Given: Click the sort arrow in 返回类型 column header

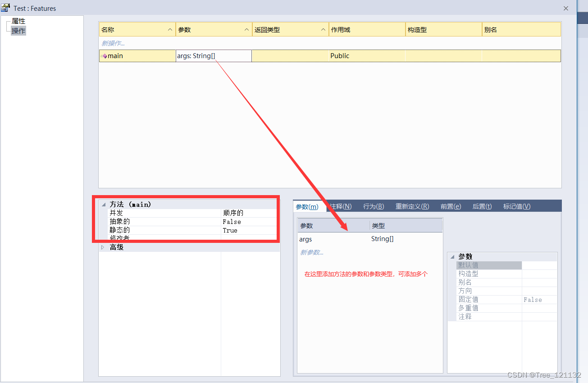Looking at the screenshot, I should tap(323, 30).
